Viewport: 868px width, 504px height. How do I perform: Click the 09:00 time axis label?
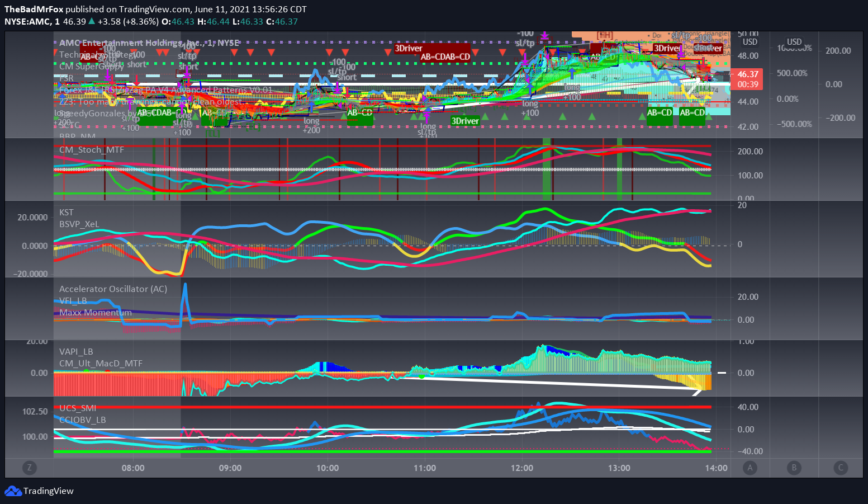click(230, 468)
